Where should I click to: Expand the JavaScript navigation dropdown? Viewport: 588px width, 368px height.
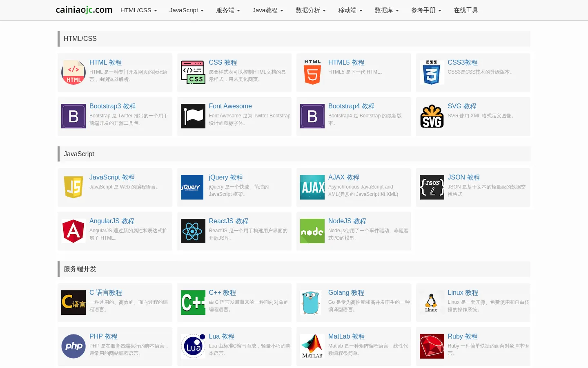187,10
